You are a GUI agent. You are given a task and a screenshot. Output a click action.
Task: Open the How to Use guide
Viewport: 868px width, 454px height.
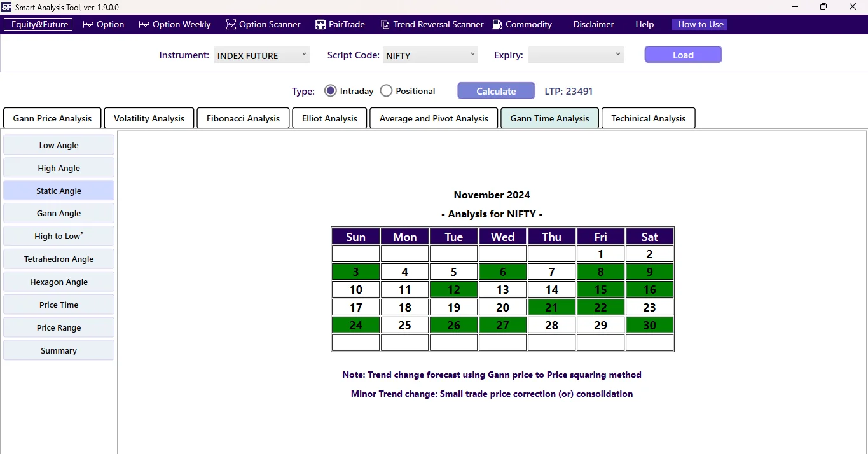click(x=699, y=24)
